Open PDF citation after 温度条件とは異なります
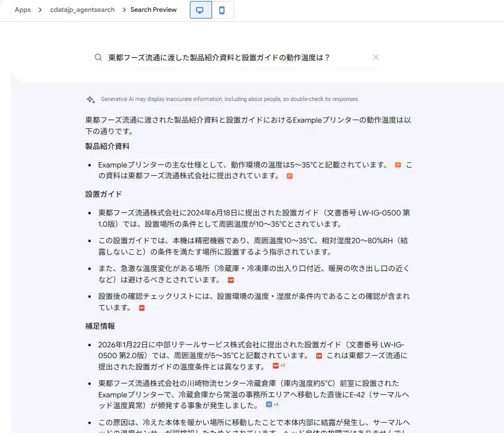 click(275, 366)
